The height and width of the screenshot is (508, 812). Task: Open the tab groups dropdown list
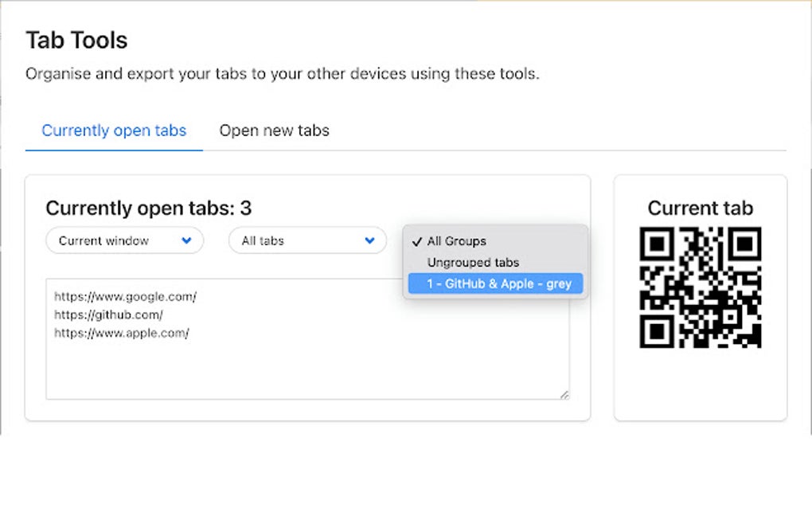494,240
